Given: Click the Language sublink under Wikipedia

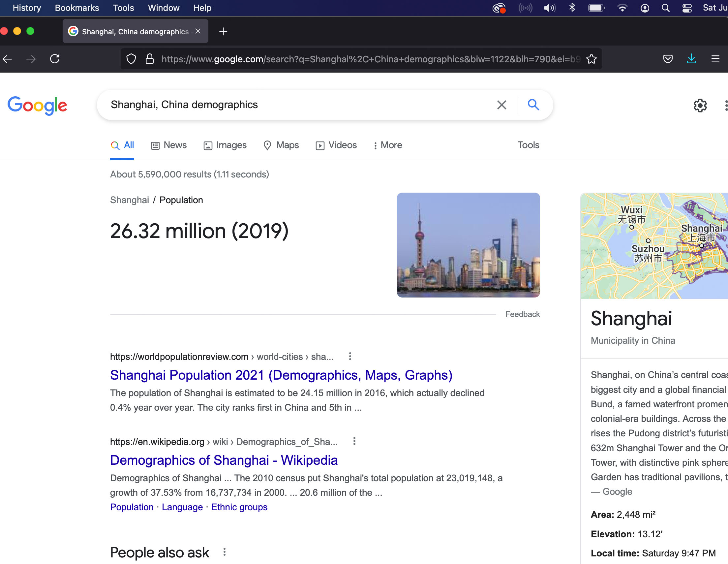Looking at the screenshot, I should click(182, 507).
